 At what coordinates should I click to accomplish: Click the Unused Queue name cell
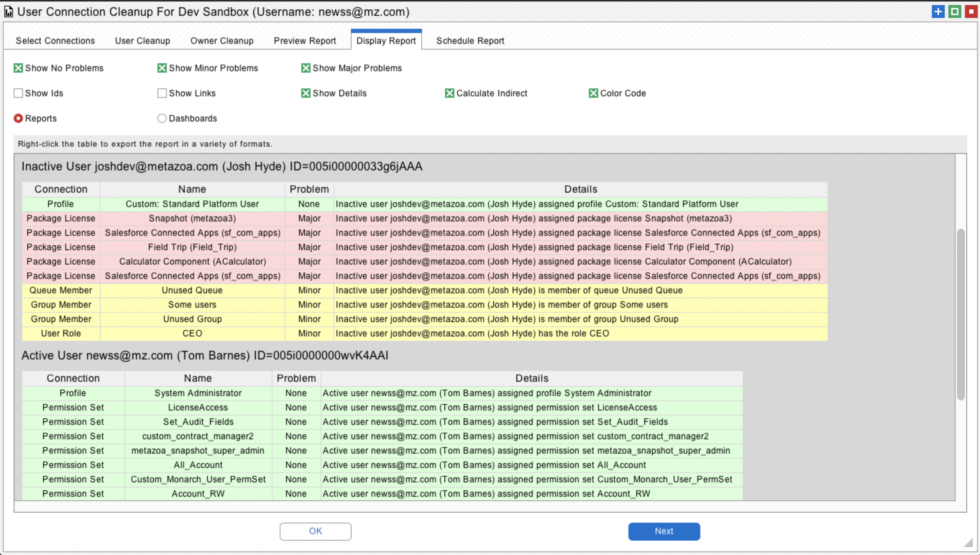[x=192, y=290]
